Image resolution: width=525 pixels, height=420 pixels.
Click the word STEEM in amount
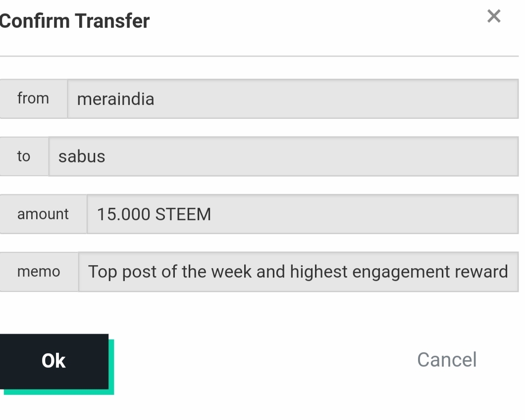click(183, 214)
